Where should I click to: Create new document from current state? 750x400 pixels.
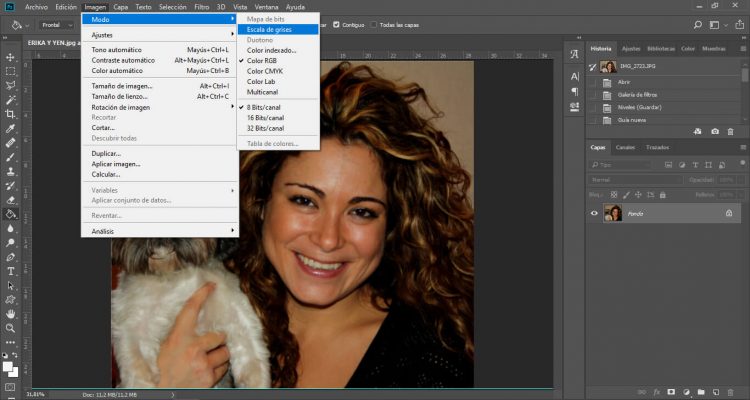click(697, 131)
